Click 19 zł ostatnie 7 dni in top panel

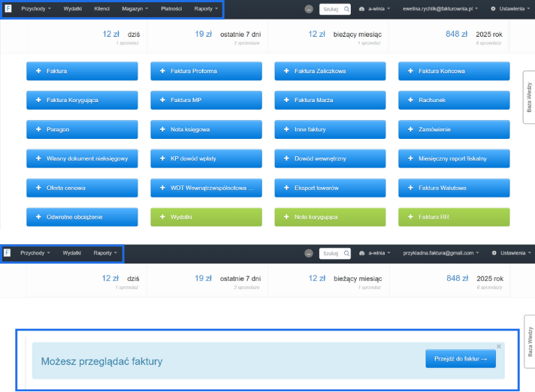point(204,34)
